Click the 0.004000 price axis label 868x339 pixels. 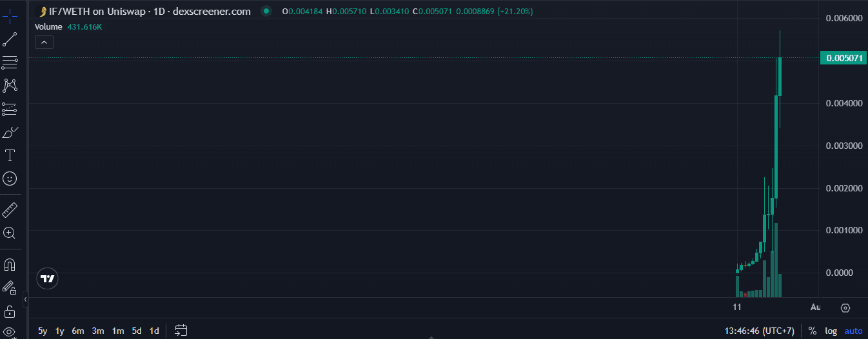click(844, 103)
